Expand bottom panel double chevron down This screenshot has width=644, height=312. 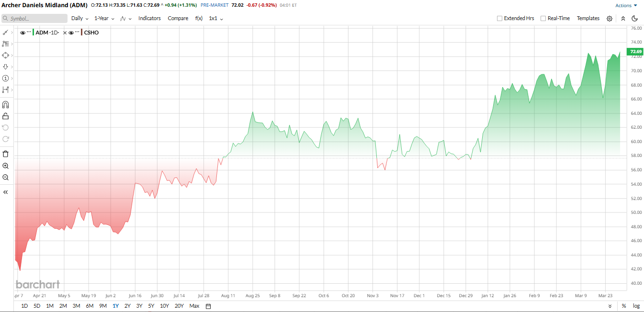[610, 306]
